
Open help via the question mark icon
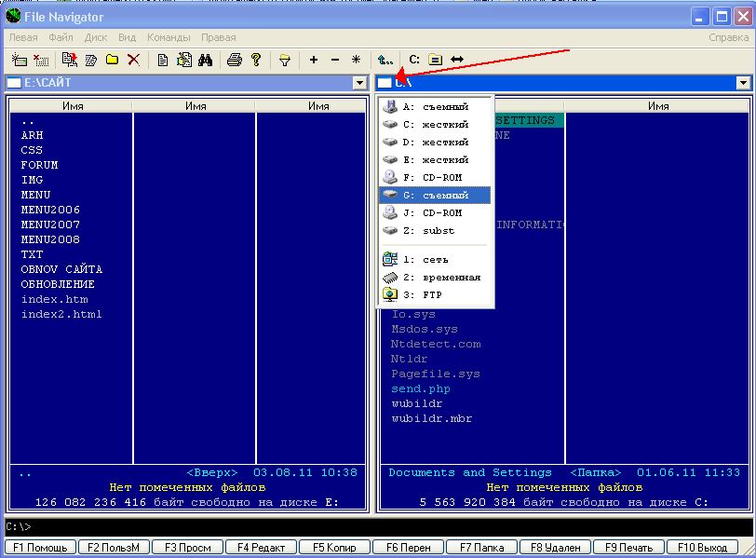click(x=256, y=60)
